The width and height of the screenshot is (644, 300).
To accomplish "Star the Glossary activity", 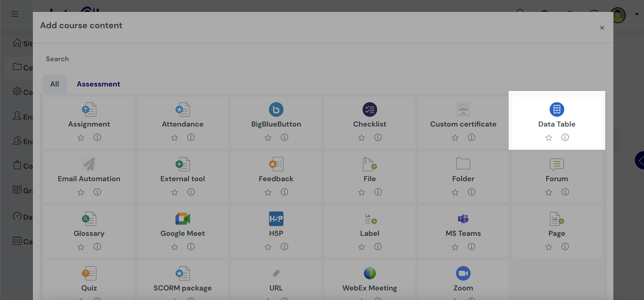I will tap(81, 247).
